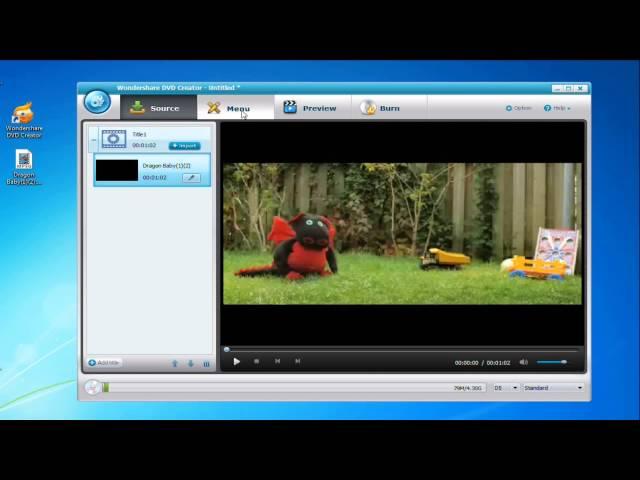Click the playback seek bar handle
This screenshot has width=640, height=480.
click(227, 349)
